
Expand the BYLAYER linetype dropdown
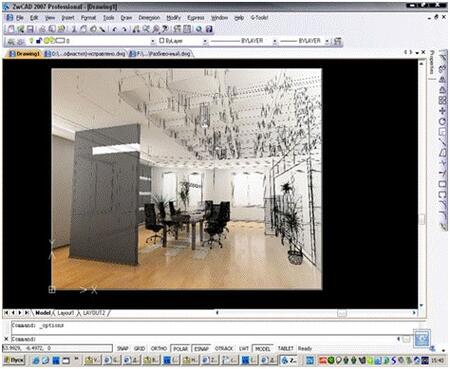coord(275,41)
